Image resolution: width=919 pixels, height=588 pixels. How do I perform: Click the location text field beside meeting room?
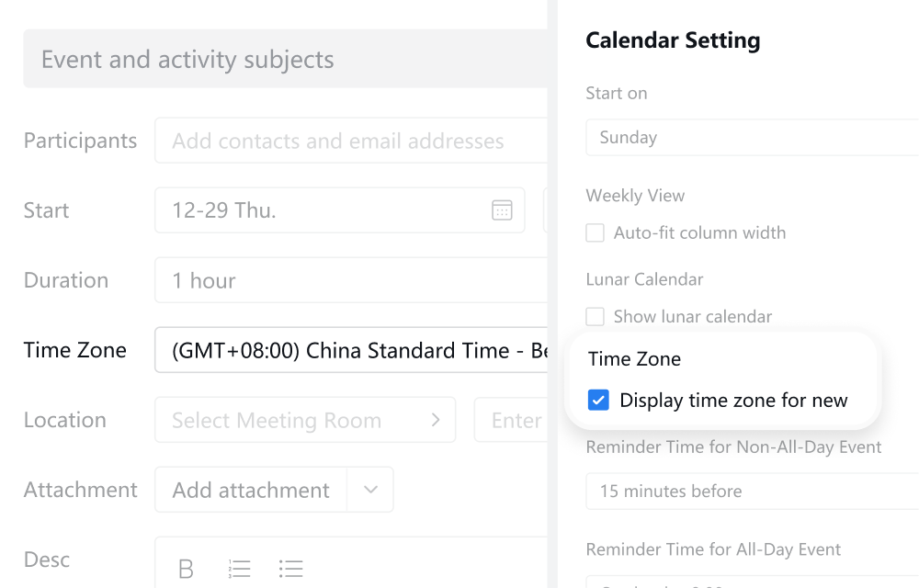(511, 420)
